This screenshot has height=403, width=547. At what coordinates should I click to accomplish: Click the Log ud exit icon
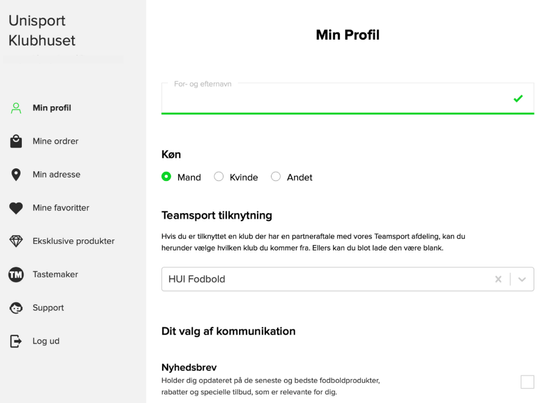pyautogui.click(x=16, y=341)
